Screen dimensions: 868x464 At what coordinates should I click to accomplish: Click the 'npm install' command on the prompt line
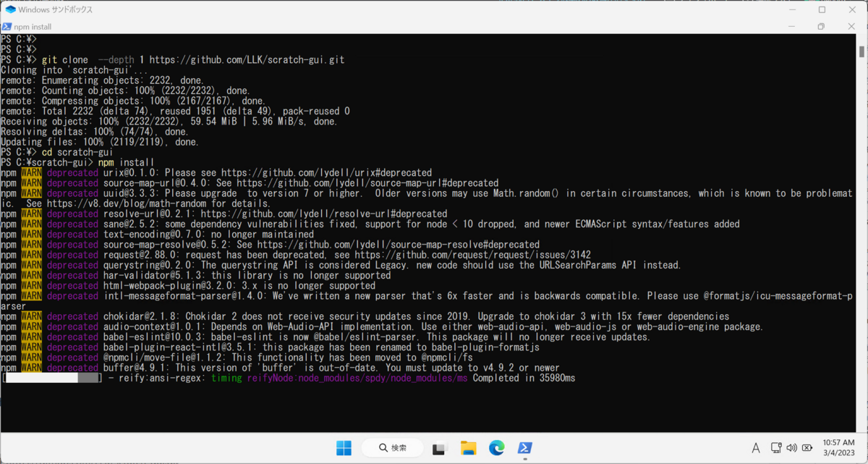(x=126, y=163)
